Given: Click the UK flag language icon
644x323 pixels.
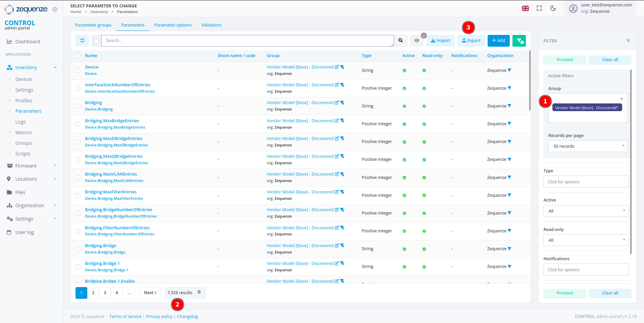Looking at the screenshot, I should 525,8.
